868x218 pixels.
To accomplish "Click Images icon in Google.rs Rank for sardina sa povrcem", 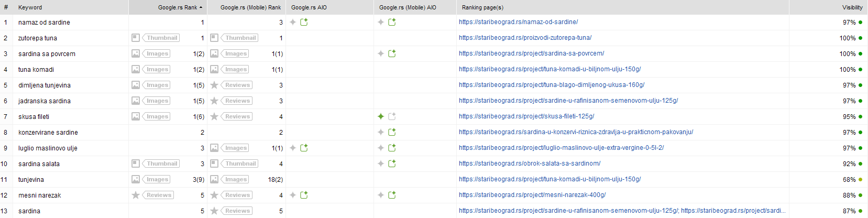I will point(136,53).
